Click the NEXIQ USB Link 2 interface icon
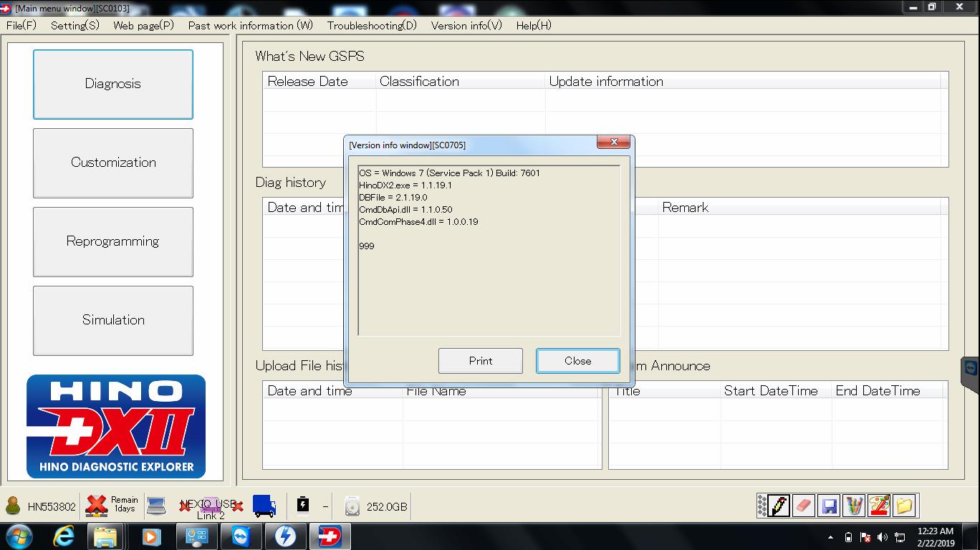The image size is (980, 550). [211, 506]
